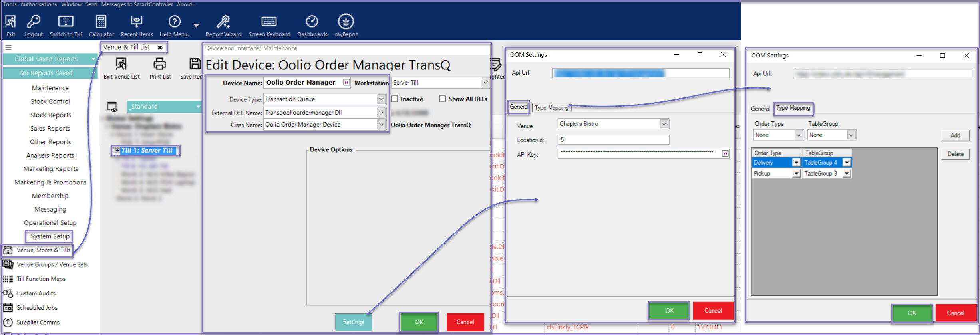Open the Screen Keyboard
Screen dimensions: 980x335
[269, 22]
